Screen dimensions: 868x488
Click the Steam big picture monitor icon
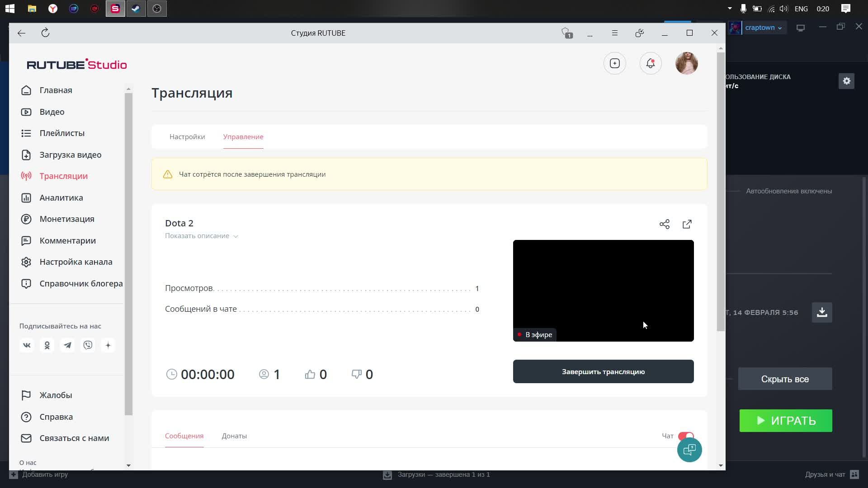coord(801,28)
